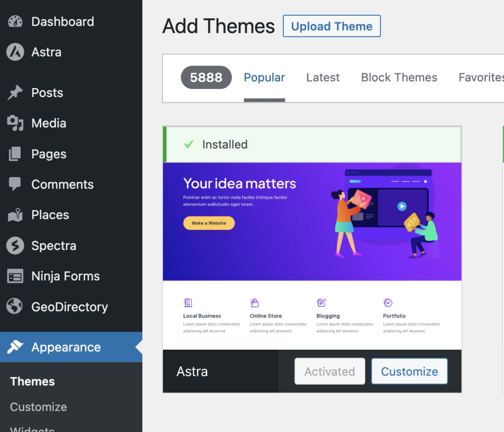Click the GeoDirectory globe icon

[15, 307]
